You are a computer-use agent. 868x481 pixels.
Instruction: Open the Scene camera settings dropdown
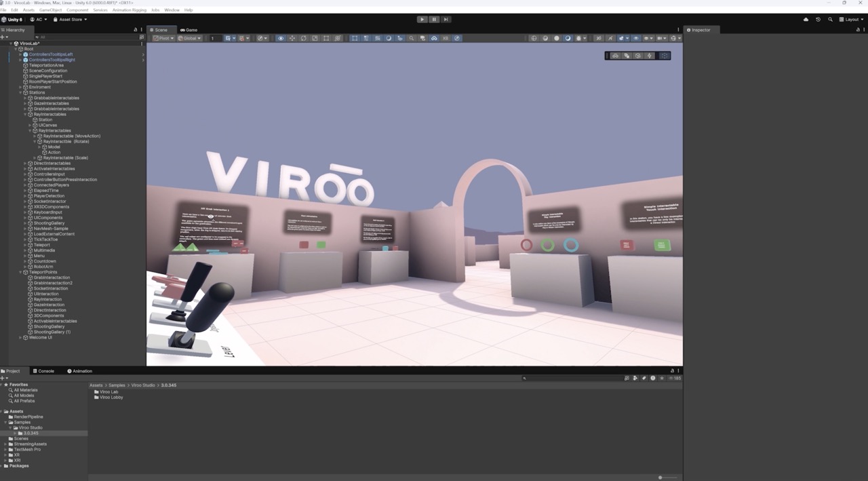pos(662,38)
